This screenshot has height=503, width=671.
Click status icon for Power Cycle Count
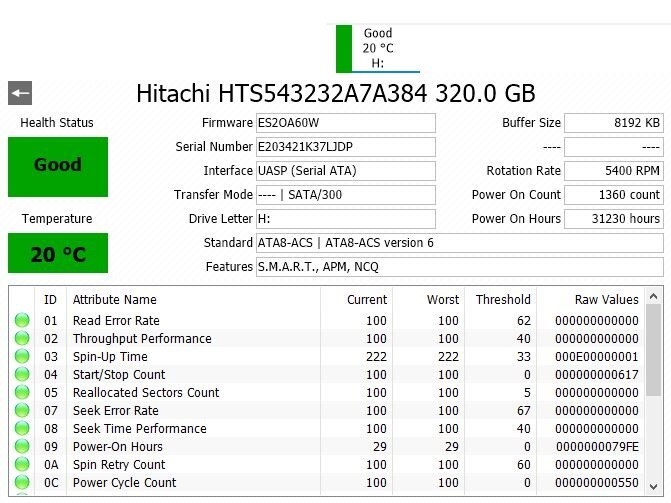click(x=22, y=482)
